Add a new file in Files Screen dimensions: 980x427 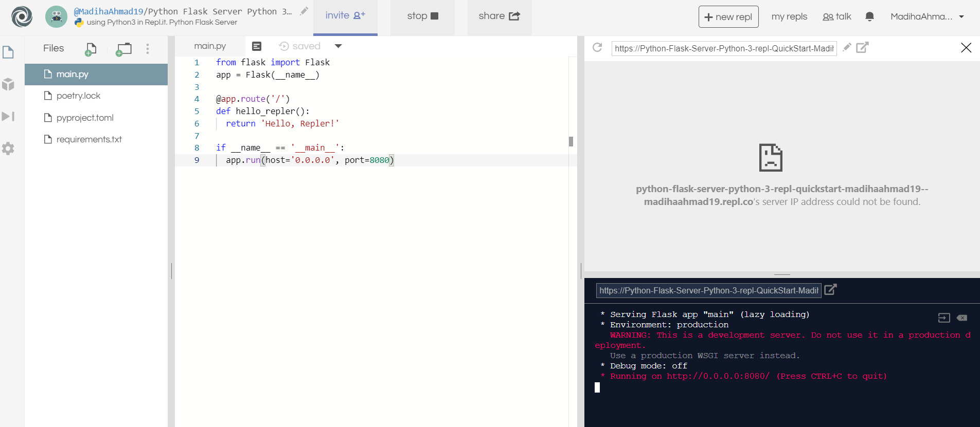tap(91, 49)
